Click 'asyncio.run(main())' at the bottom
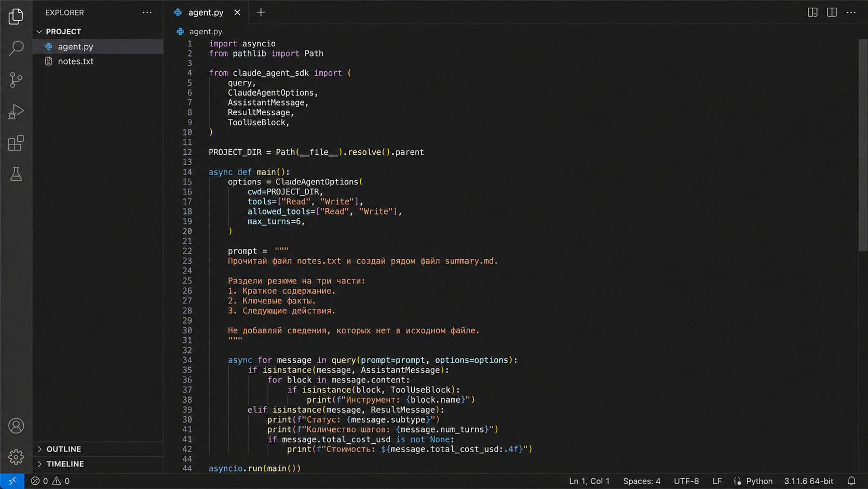868x489 pixels. click(254, 469)
